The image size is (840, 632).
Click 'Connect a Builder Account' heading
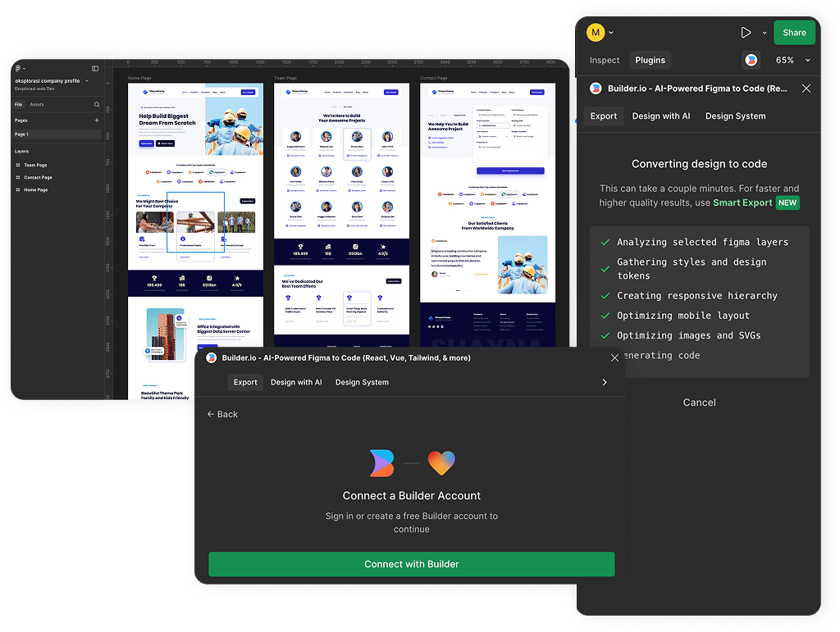click(412, 496)
